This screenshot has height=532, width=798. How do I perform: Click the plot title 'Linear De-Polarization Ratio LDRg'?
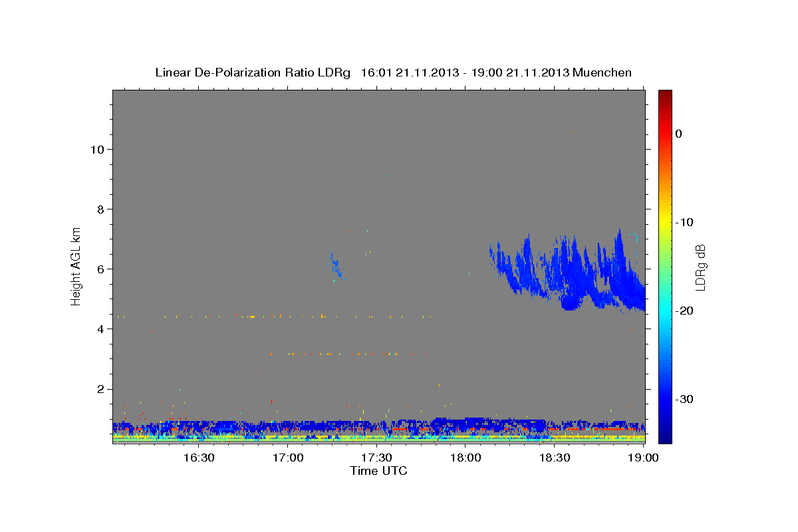pos(252,72)
